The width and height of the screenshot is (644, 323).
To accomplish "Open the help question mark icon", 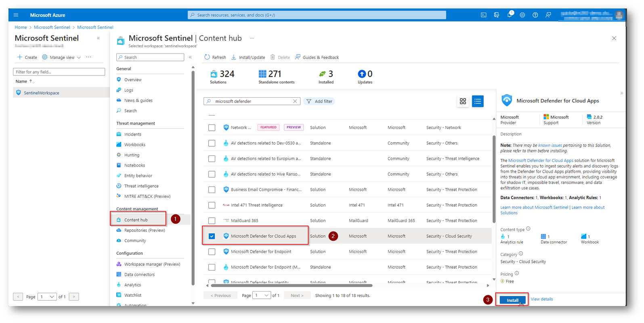I will tap(535, 15).
